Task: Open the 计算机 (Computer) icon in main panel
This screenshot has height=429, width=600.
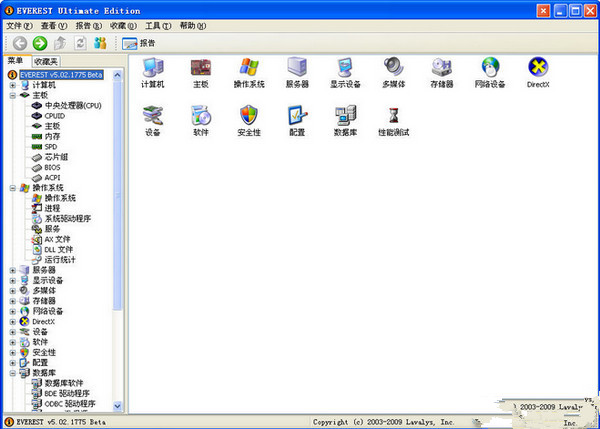Action: coord(152,68)
